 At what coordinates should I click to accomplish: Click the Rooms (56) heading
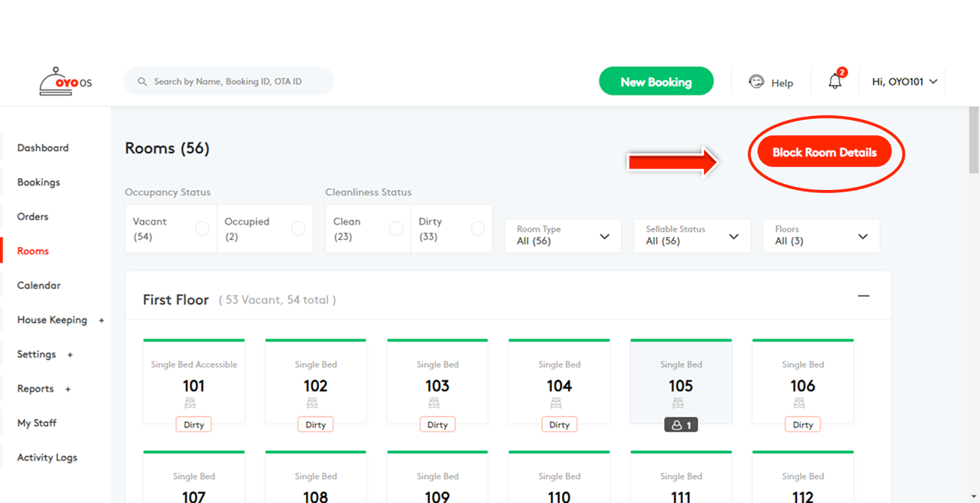(x=168, y=148)
